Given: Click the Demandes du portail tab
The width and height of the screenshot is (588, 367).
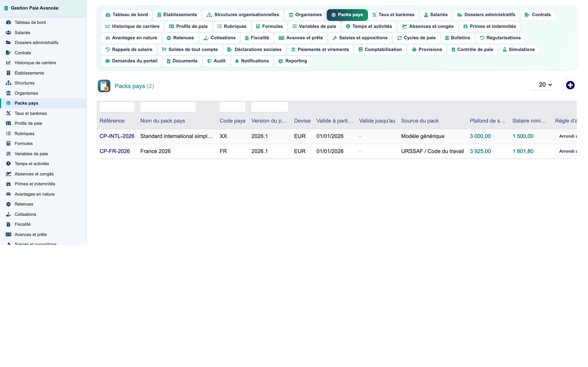Looking at the screenshot, I should 131,61.
